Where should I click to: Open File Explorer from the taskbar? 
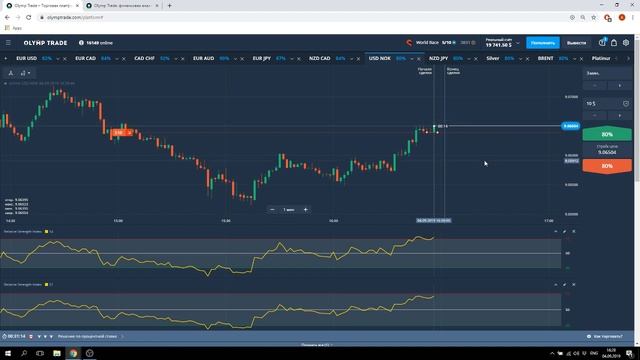pos(57,353)
